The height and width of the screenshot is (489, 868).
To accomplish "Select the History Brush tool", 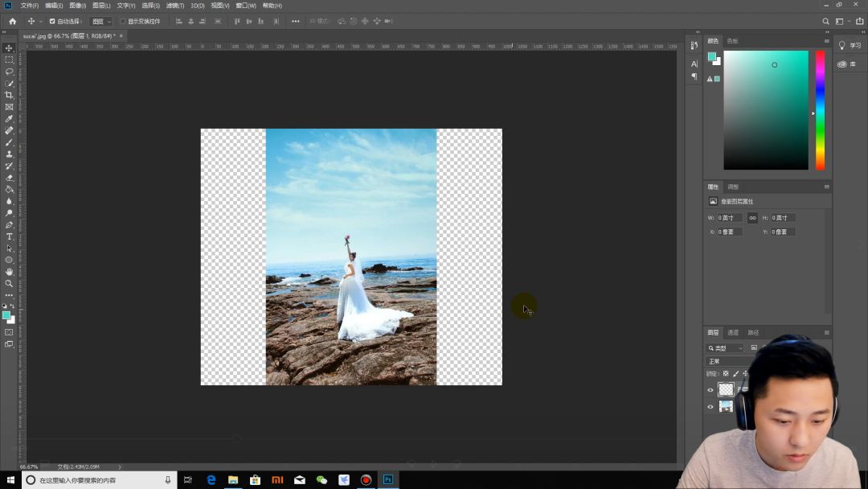I will (9, 166).
